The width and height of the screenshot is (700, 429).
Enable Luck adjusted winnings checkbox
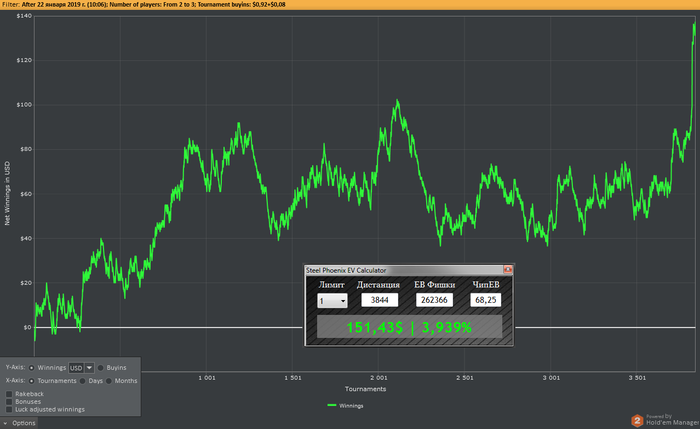(9, 409)
